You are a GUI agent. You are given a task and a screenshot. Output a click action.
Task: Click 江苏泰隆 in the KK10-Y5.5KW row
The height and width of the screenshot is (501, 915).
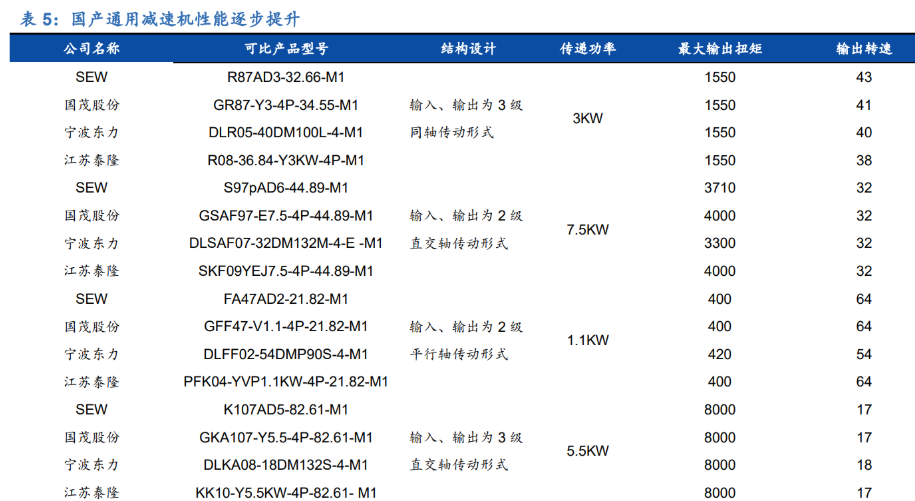click(x=92, y=493)
